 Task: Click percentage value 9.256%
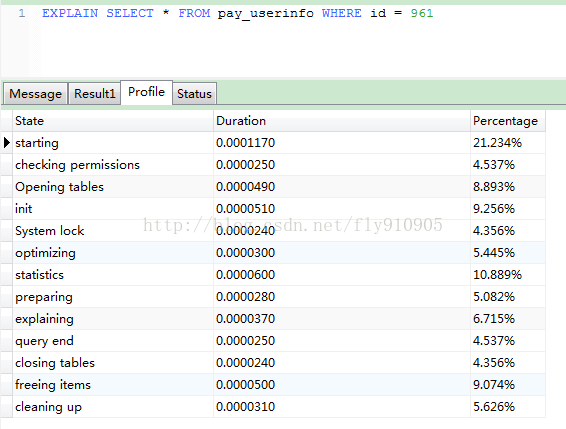494,209
